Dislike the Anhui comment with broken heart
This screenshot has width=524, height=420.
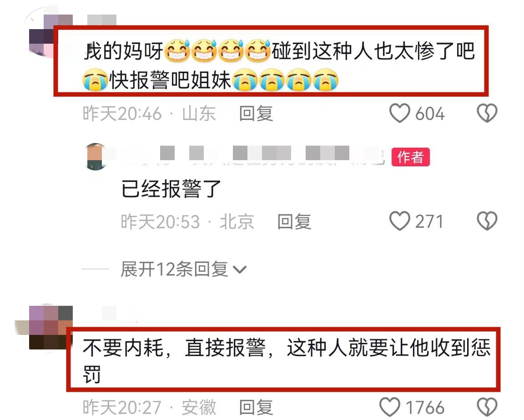pyautogui.click(x=487, y=407)
